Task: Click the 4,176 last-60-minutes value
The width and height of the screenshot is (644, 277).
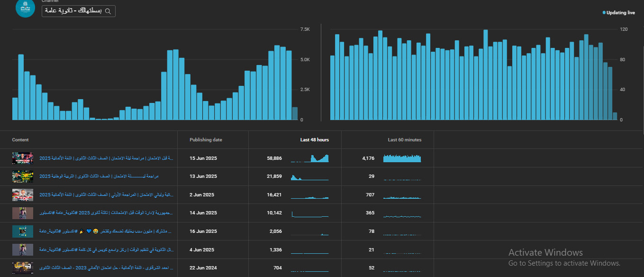Action: tap(368, 158)
